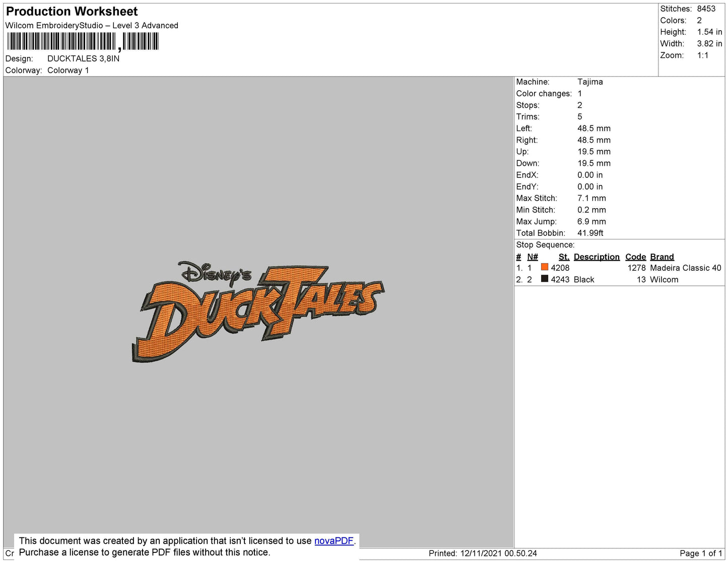Image resolution: width=728 pixels, height=563 pixels.
Task: Click the 'Production Worksheet' title
Action: click(72, 11)
